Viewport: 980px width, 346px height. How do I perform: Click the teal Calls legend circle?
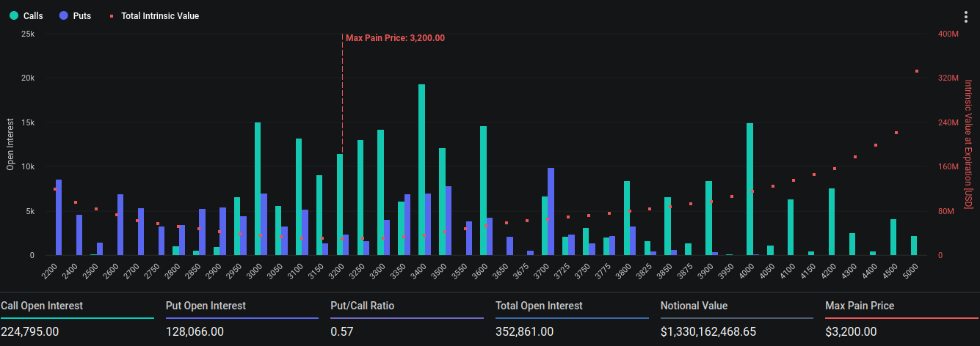tap(14, 15)
